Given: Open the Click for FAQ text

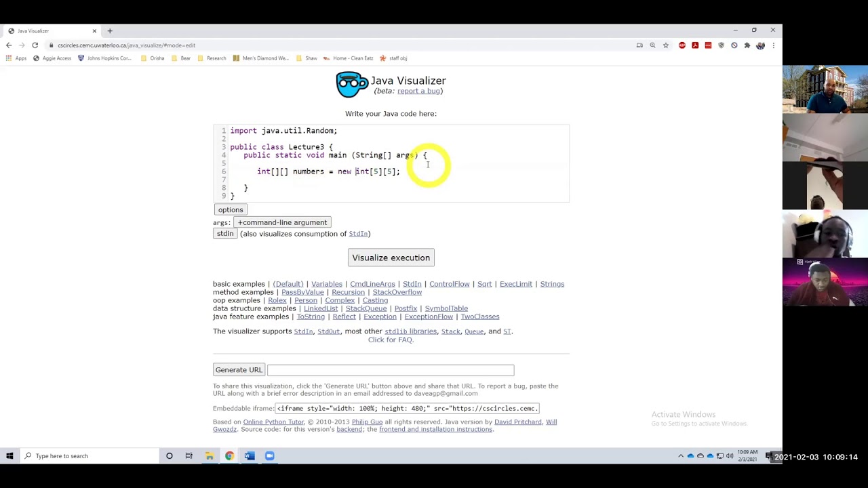Looking at the screenshot, I should (391, 340).
